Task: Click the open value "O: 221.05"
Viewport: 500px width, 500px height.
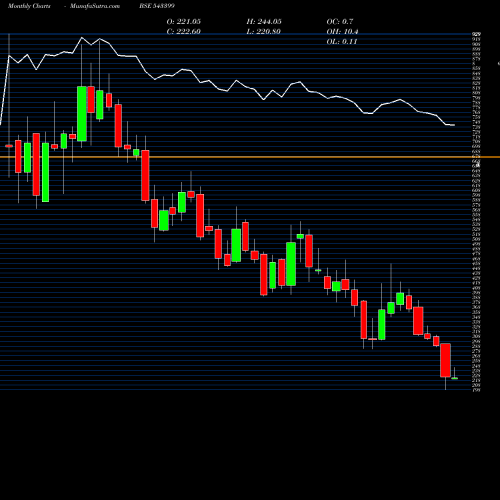Action: click(x=184, y=22)
